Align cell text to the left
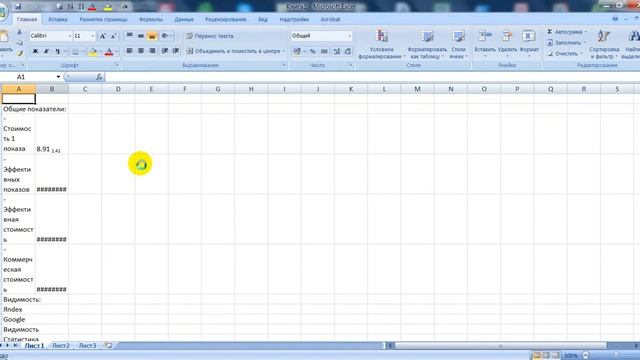This screenshot has height=360, width=640. (129, 51)
